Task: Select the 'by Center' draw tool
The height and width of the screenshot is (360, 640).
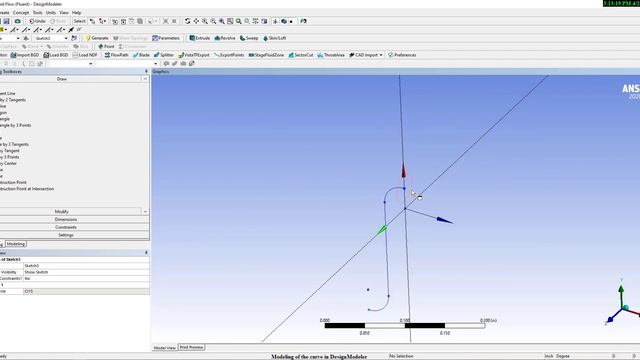Action: (x=9, y=164)
